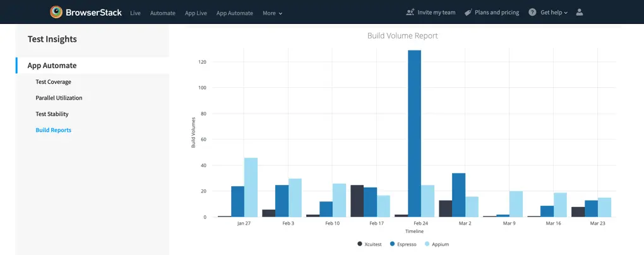Click the Plans and pricing tag icon

coord(468,12)
